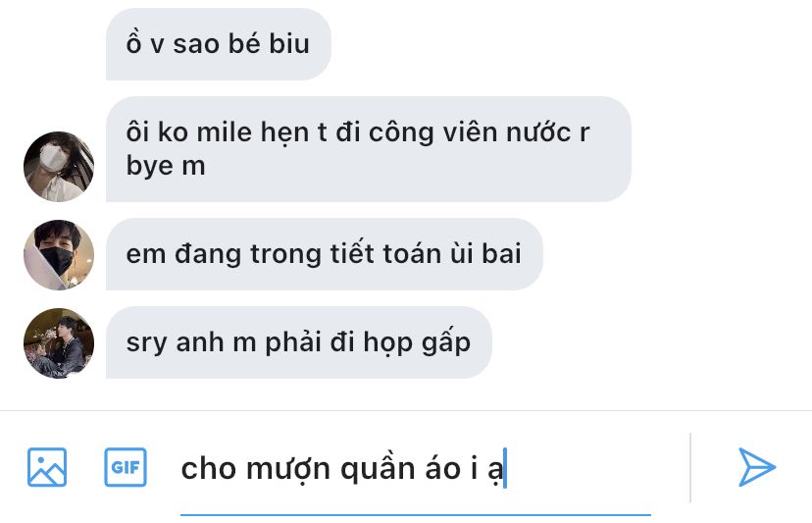Send the message with paper plane icon
The height and width of the screenshot is (523, 812).
coord(756,467)
